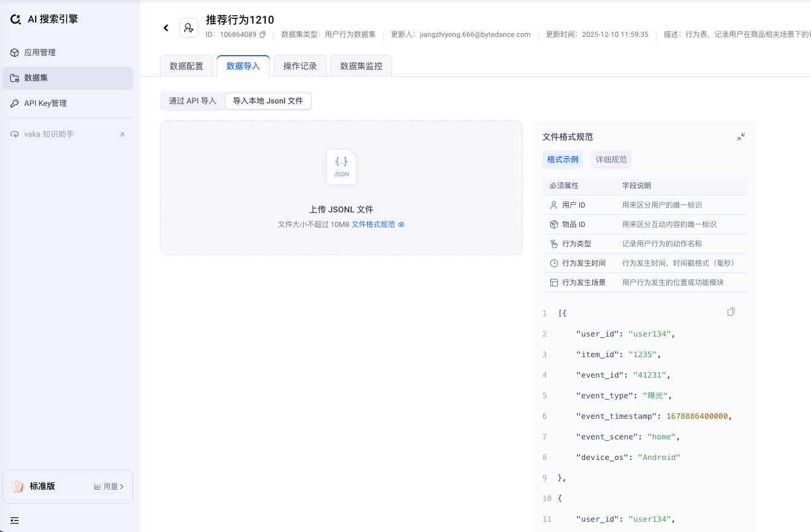811x532 pixels.
Task: Open the 数据集监控 tab
Action: (x=361, y=66)
